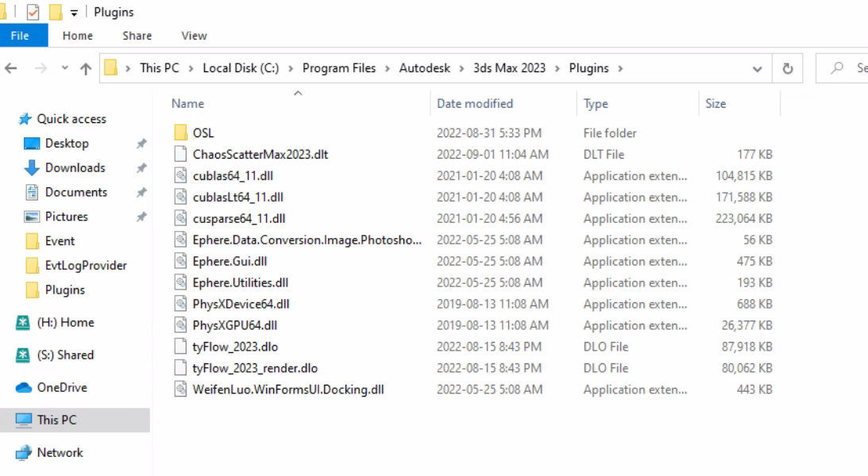Select Documents in navigation pane
Viewport: 868px width, 476px height.
click(76, 192)
